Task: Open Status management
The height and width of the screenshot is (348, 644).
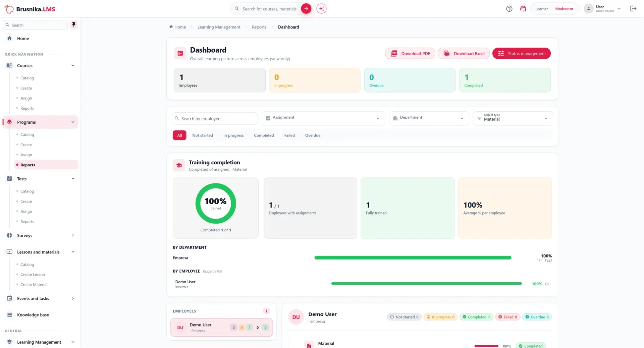Action: 522,54
